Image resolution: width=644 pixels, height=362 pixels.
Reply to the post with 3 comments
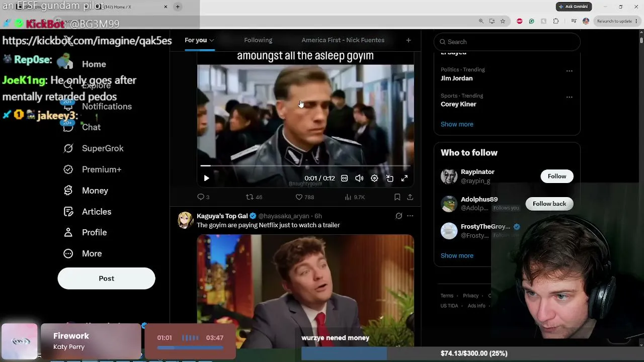pyautogui.click(x=203, y=197)
